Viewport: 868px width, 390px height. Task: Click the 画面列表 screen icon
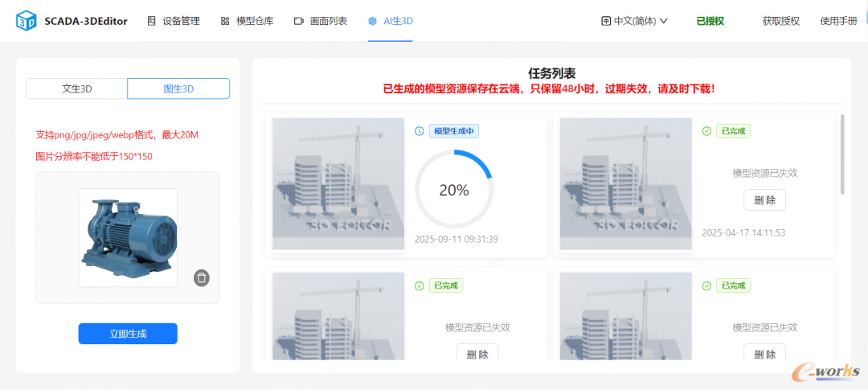[299, 22]
